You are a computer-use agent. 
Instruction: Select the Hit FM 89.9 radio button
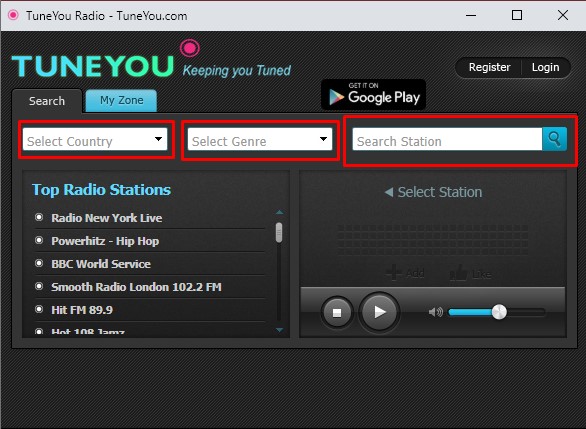coord(39,309)
